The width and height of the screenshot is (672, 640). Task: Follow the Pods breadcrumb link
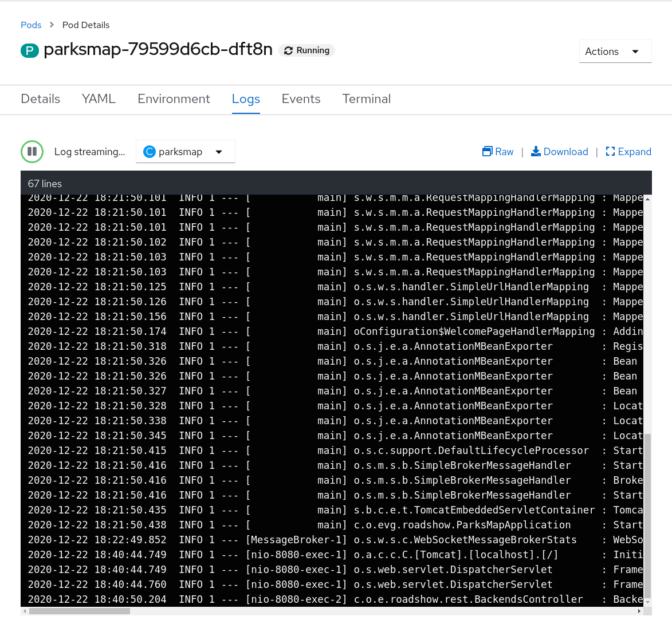[30, 25]
